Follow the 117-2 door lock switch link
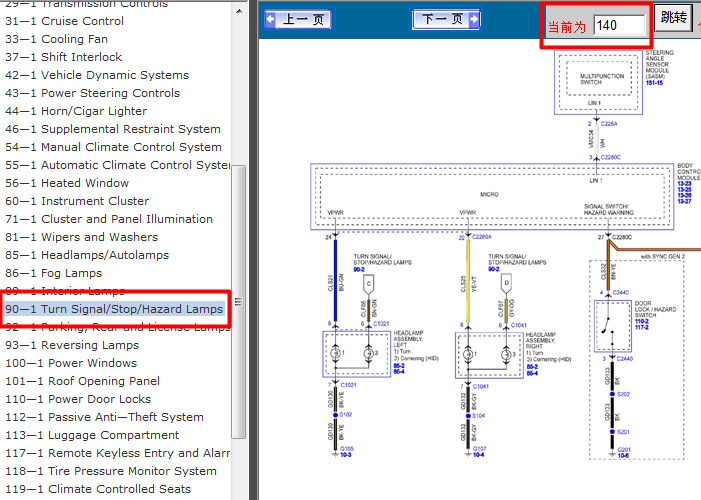This screenshot has height=500, width=701. coord(642,327)
